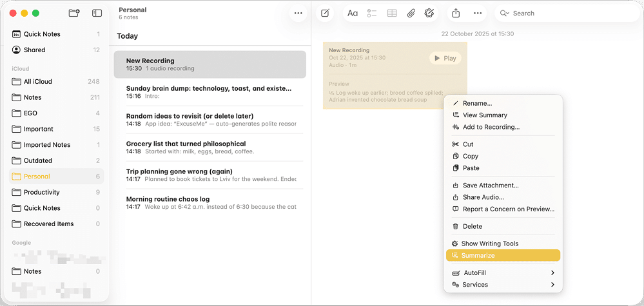The width and height of the screenshot is (644, 306).
Task: Open Writing Tools from the toolbar icon
Action: point(429,13)
